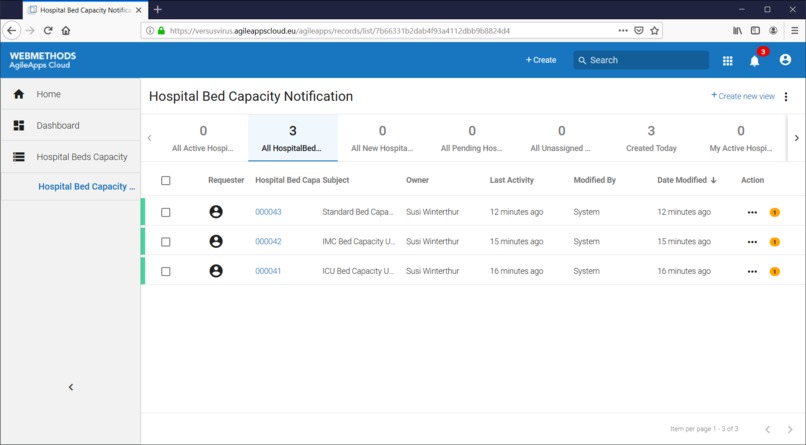Open the Home sidebar item
The image size is (806, 445).
point(70,94)
